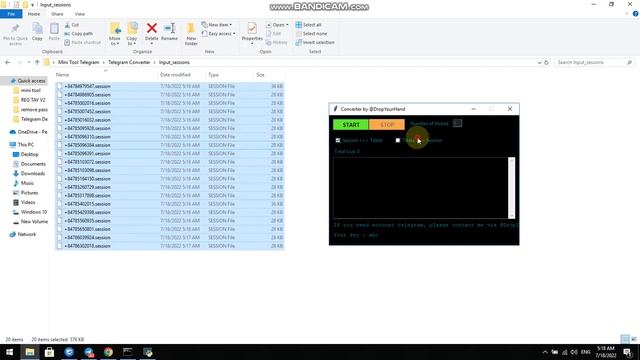The height and width of the screenshot is (360, 640).
Task: Open recent locations dropdown beside forward arrow
Action: pos(29,62)
